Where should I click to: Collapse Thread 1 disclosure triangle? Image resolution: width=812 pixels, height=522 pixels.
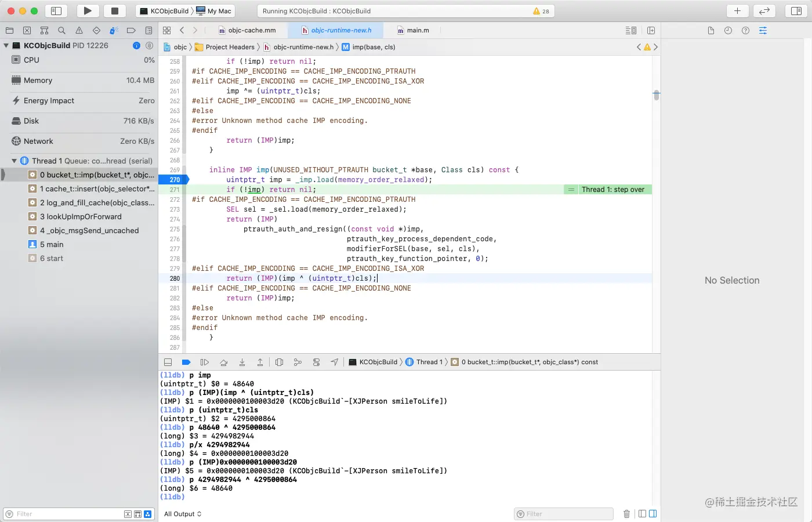14,161
